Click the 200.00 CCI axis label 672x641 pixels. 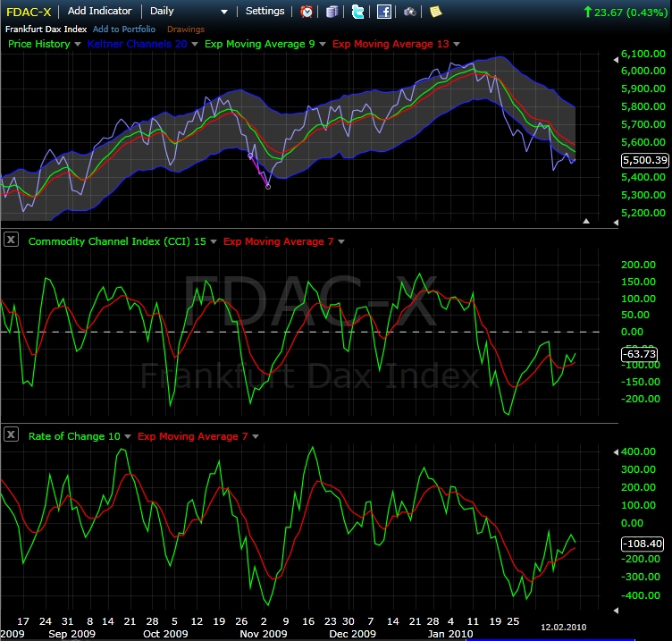click(638, 265)
